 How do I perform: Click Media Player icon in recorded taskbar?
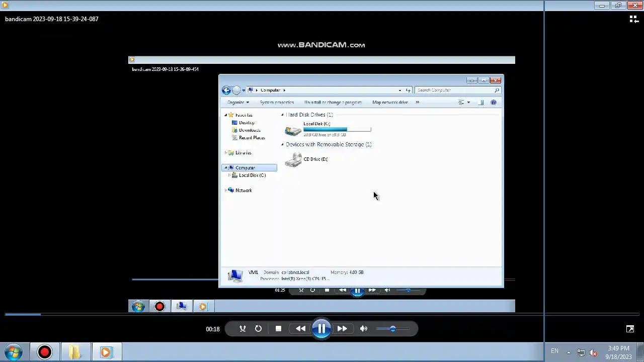tap(203, 306)
